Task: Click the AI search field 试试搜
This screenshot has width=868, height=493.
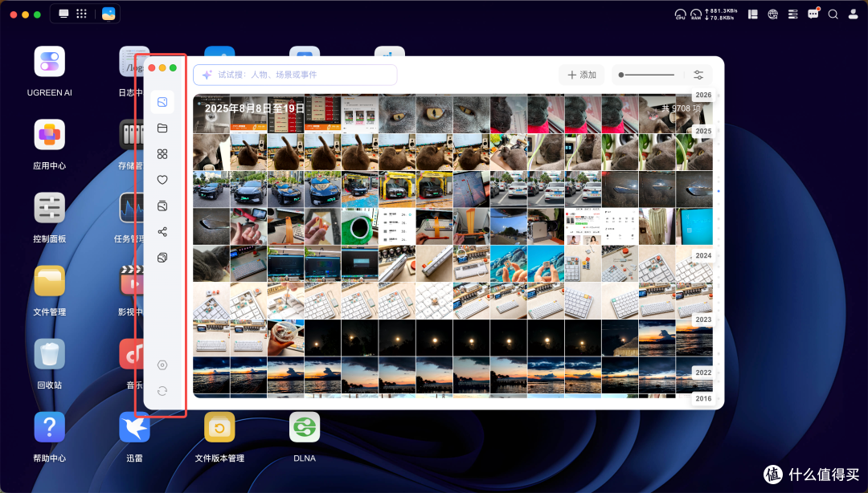Action: click(x=295, y=75)
